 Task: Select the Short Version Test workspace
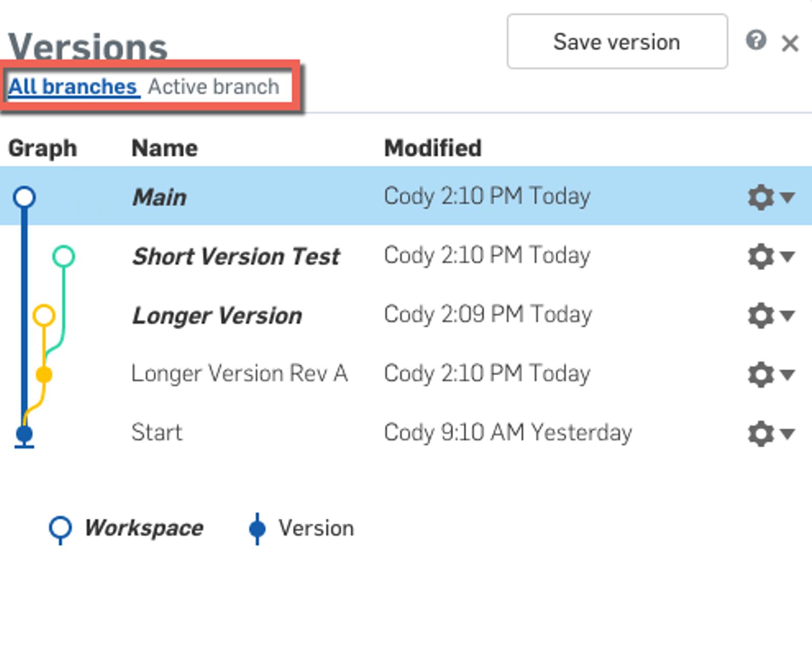click(235, 256)
